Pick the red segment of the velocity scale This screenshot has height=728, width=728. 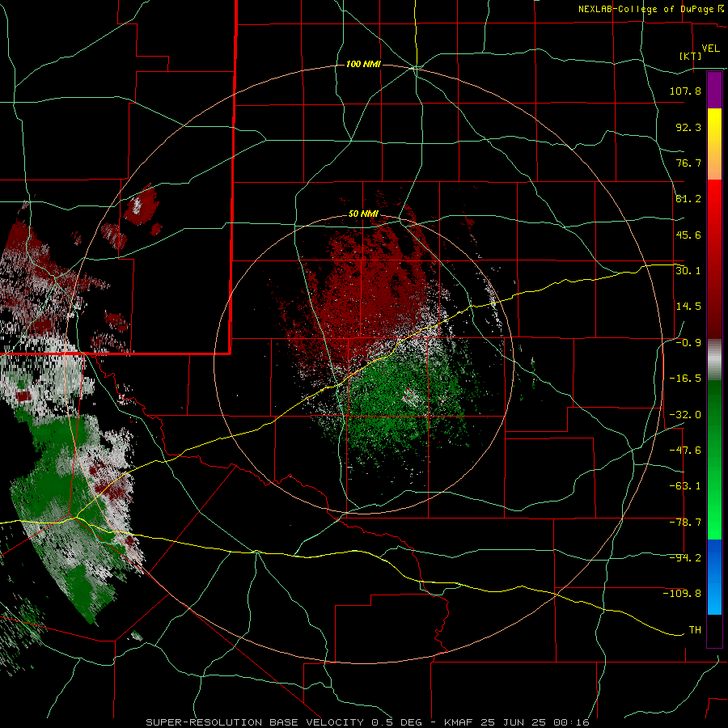(714, 259)
